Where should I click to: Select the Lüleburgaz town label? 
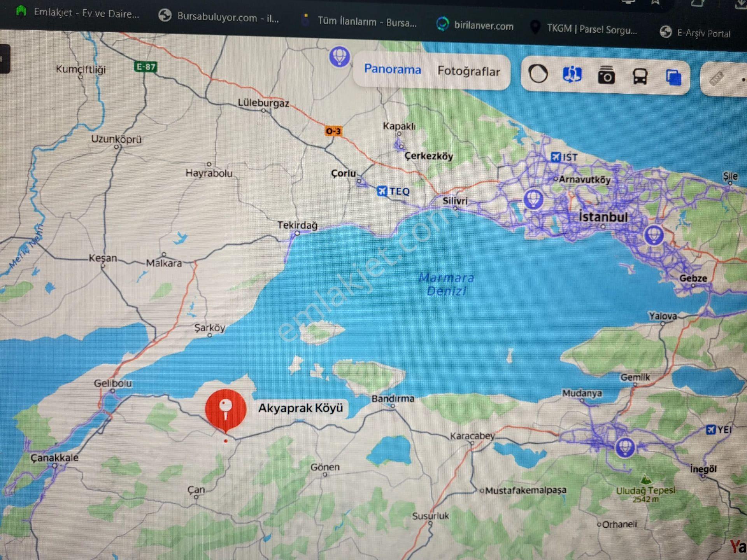pyautogui.click(x=263, y=103)
